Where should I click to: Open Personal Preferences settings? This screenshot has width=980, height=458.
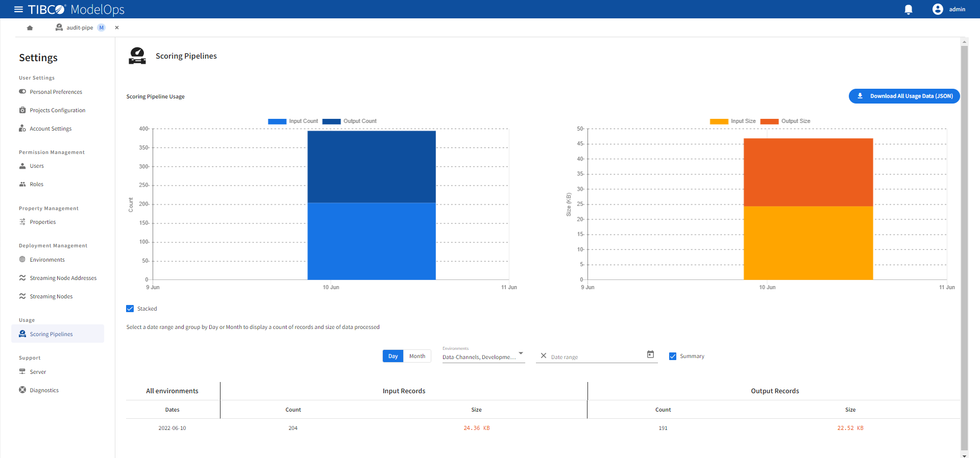point(56,92)
